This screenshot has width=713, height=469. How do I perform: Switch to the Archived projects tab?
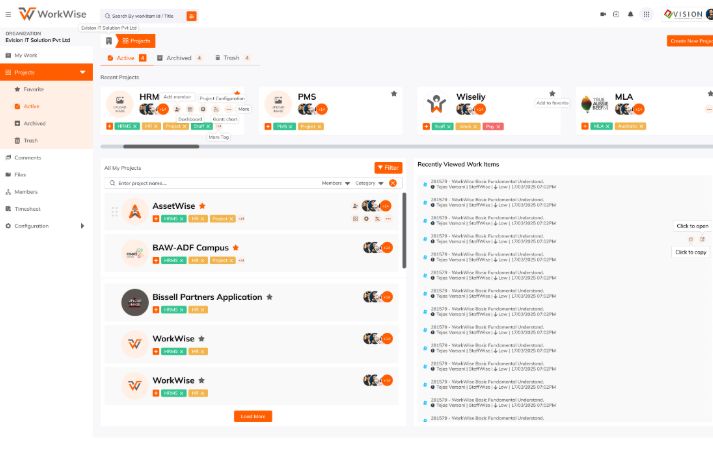coord(179,58)
